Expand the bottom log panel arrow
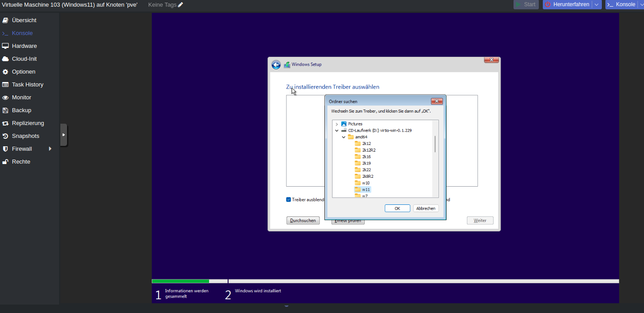The image size is (644, 313). coord(286,306)
